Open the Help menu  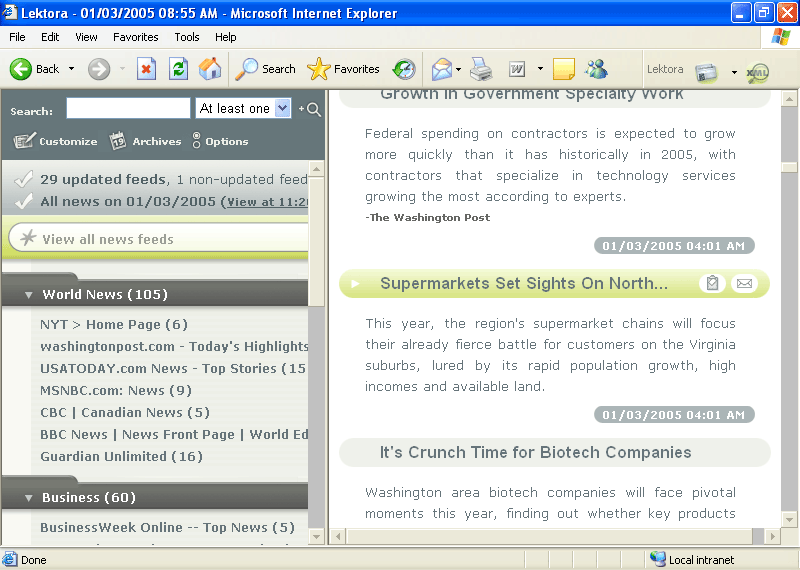pyautogui.click(x=226, y=37)
